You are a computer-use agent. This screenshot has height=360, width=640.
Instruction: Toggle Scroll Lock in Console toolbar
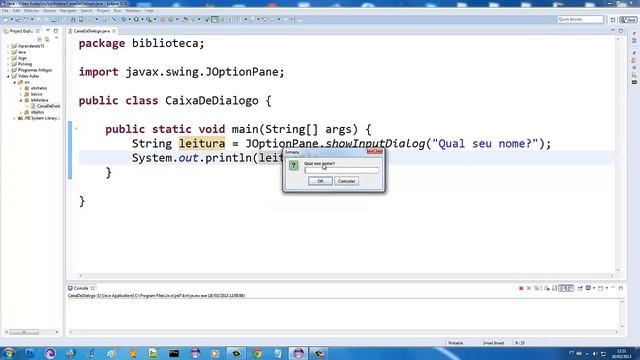click(x=554, y=288)
